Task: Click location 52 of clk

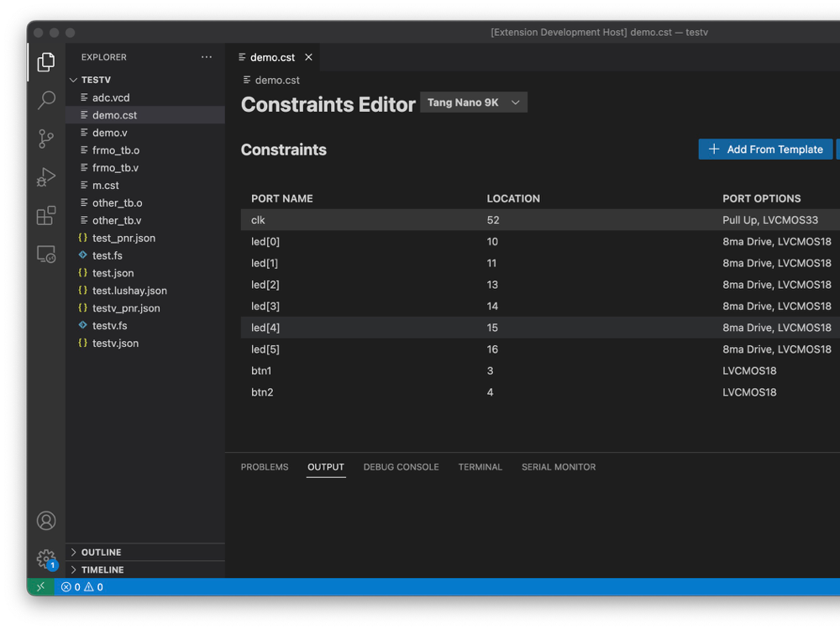Action: pyautogui.click(x=493, y=220)
